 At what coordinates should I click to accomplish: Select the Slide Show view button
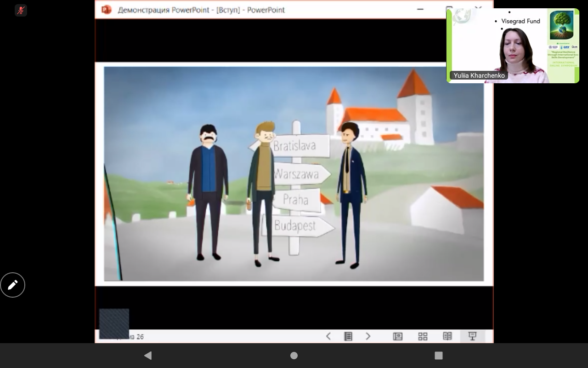point(472,336)
